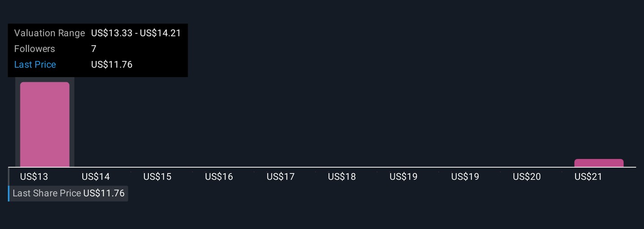Select the US$13 axis label

pyautogui.click(x=34, y=177)
